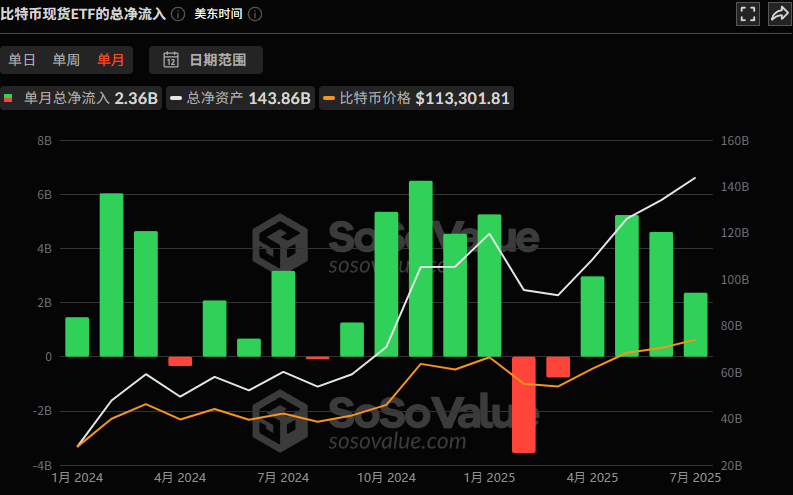
Task: Click the large red outflow bar after 1月 2025
Action: pos(523,404)
